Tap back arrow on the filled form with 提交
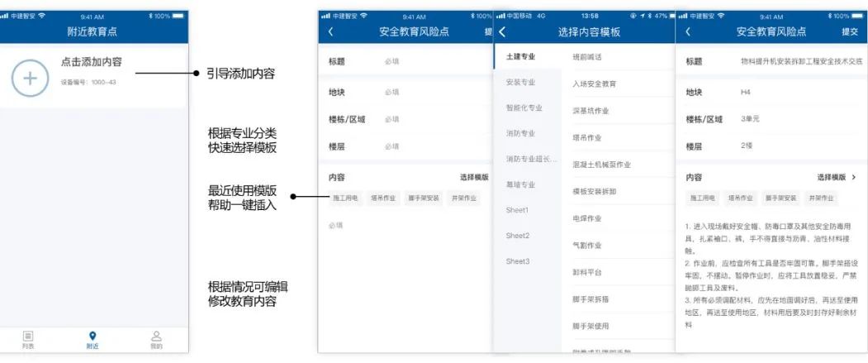The width and height of the screenshot is (868, 363). click(x=689, y=32)
